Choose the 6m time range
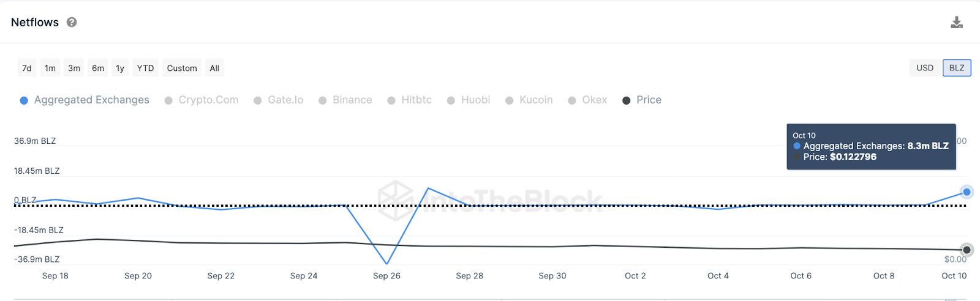The image size is (980, 301). [98, 68]
